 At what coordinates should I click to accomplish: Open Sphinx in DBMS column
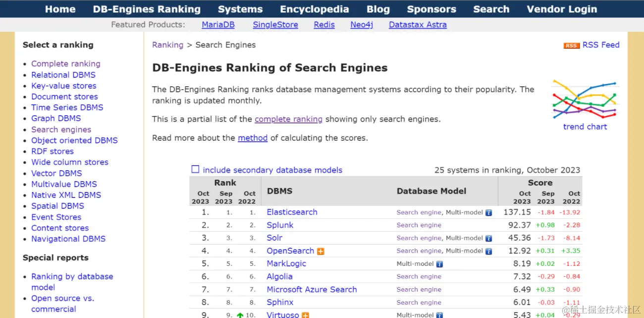[x=280, y=302]
